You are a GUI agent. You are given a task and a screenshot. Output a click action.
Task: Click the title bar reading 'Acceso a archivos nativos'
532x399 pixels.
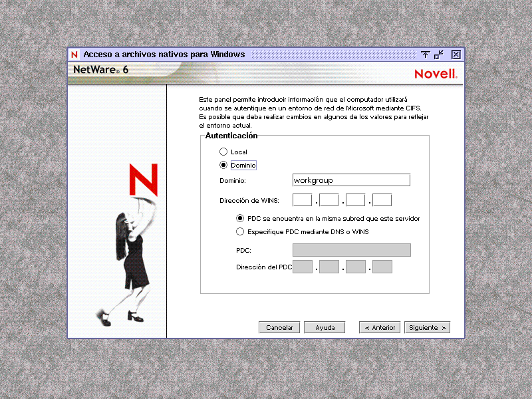(166, 55)
